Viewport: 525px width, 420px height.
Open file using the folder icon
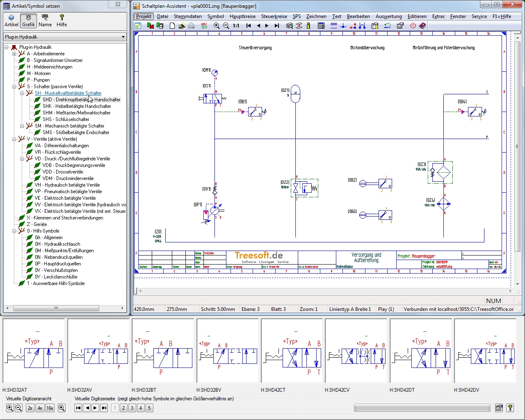tap(182, 26)
